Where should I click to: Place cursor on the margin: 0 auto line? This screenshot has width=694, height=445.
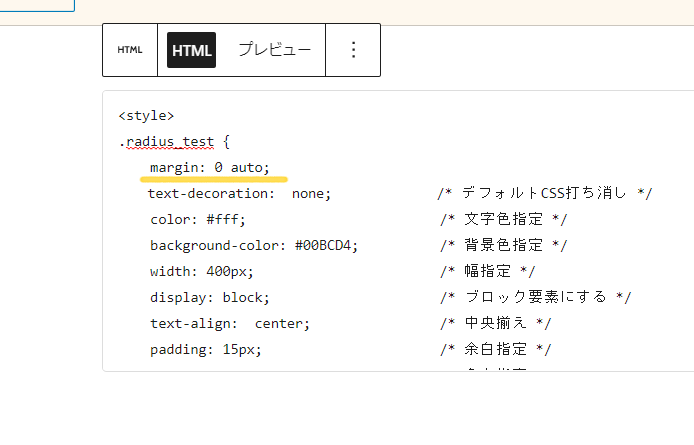point(210,167)
